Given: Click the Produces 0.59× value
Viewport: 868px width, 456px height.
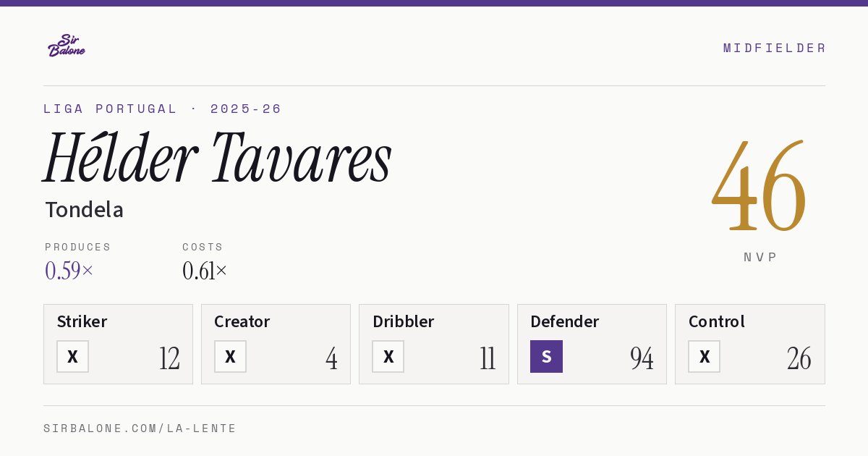Looking at the screenshot, I should [69, 271].
